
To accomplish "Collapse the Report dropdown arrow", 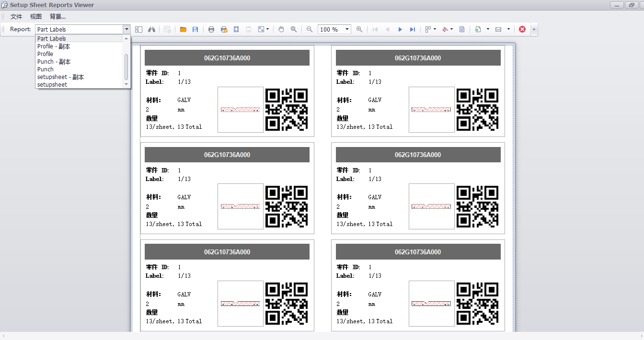I will (x=126, y=29).
